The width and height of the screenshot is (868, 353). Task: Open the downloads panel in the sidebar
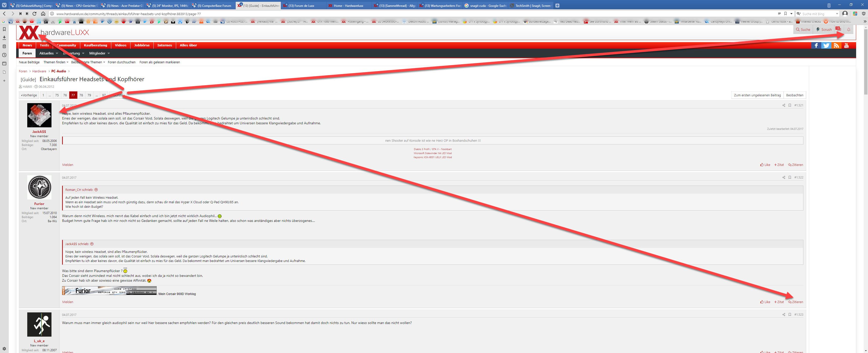click(4, 38)
